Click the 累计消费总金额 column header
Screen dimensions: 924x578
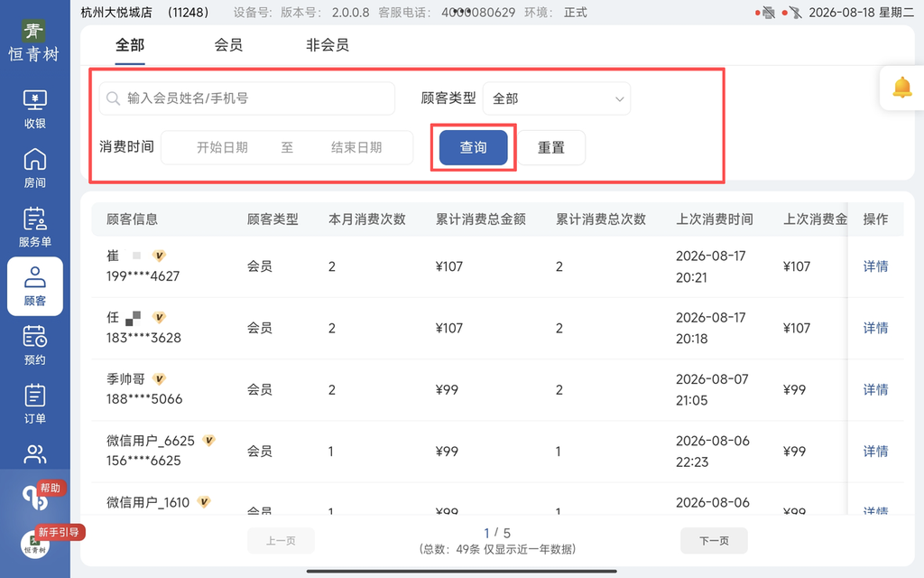(x=481, y=219)
